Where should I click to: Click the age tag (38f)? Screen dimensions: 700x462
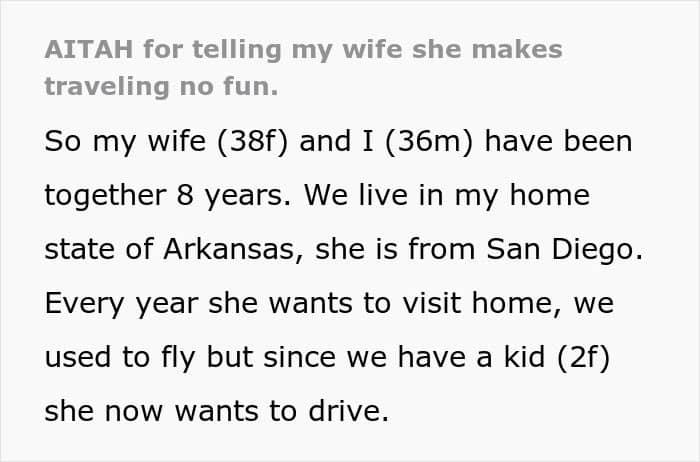coord(253,142)
